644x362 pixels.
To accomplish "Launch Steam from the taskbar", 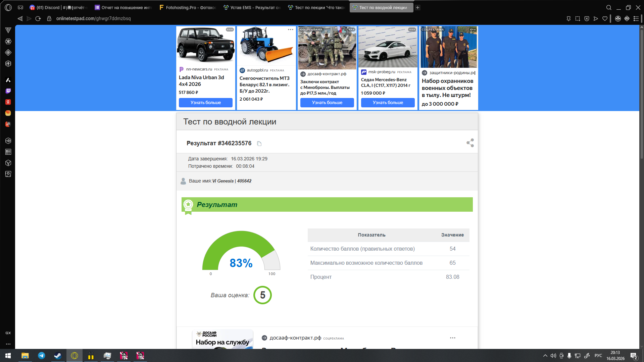I will pos(58,356).
